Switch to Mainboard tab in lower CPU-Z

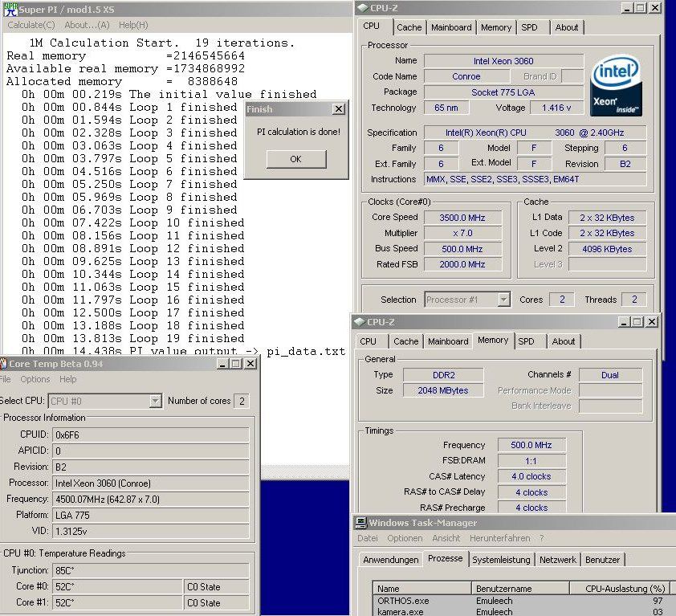[448, 341]
